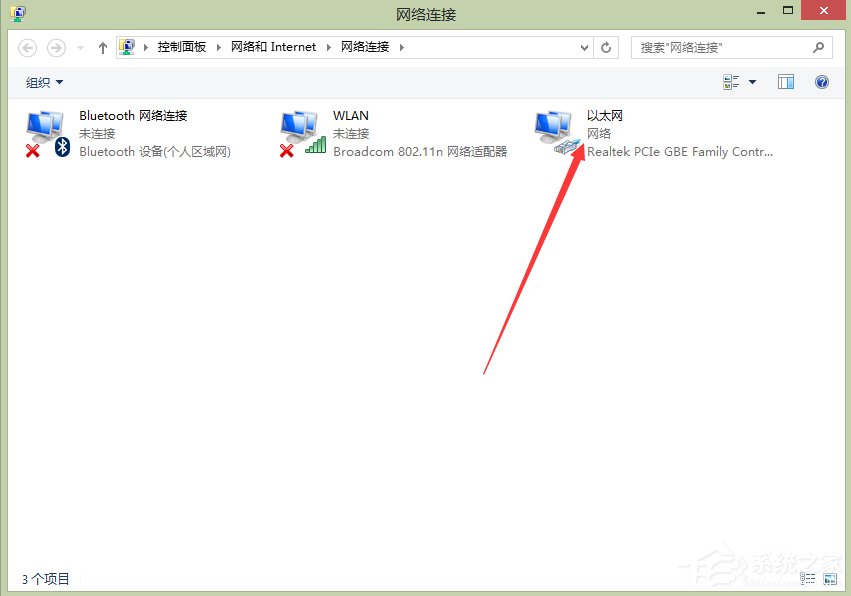Click the back navigation arrow
Screen dimensions: 851x596
[x=28, y=47]
